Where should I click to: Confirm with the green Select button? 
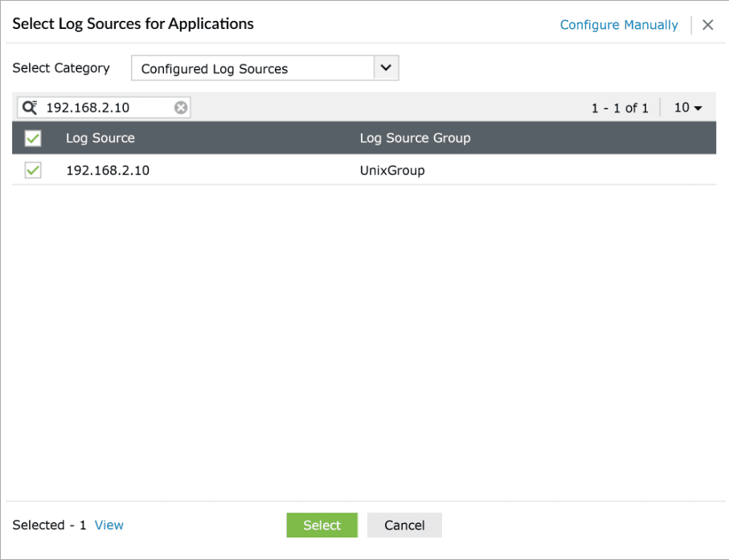pos(321,525)
